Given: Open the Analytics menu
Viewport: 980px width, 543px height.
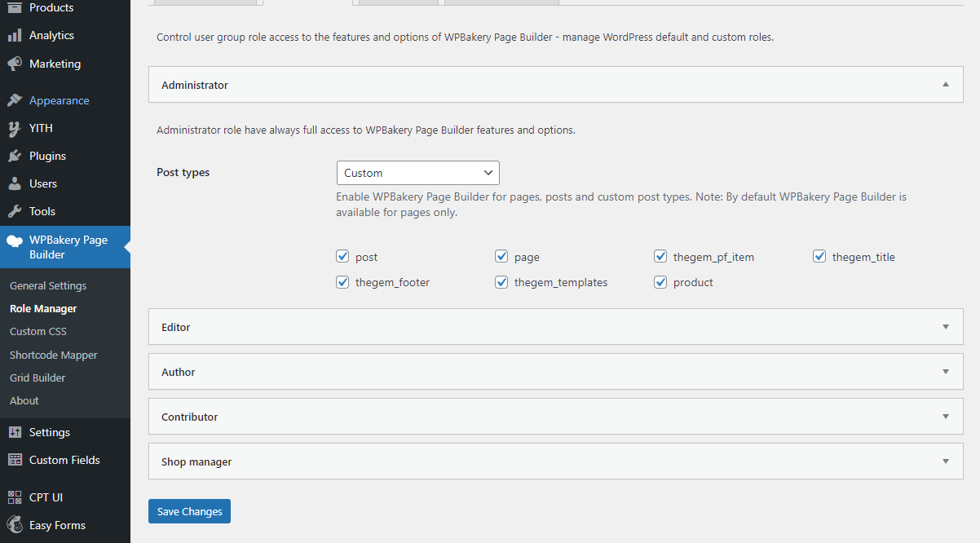Looking at the screenshot, I should 65,35.
